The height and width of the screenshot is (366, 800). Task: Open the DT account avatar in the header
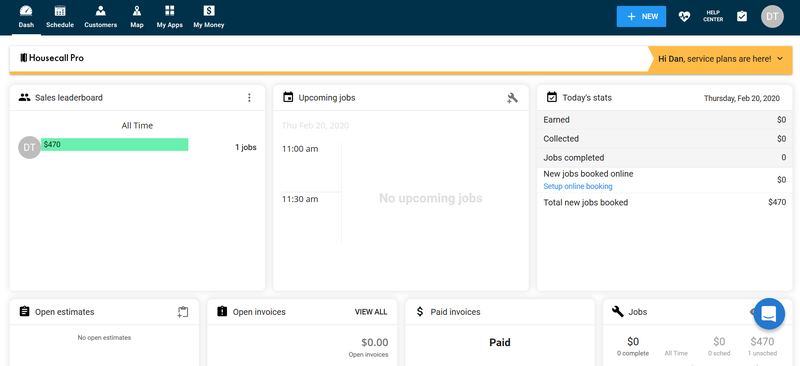pos(772,16)
